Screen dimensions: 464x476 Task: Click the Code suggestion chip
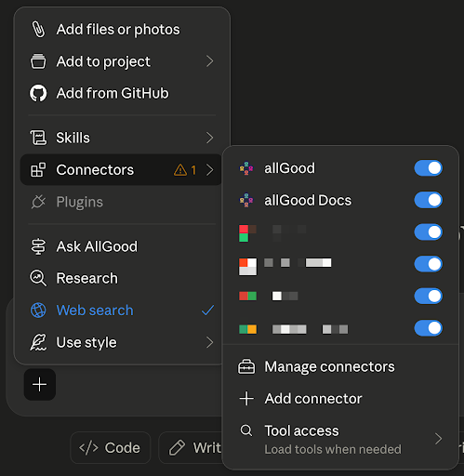111,448
